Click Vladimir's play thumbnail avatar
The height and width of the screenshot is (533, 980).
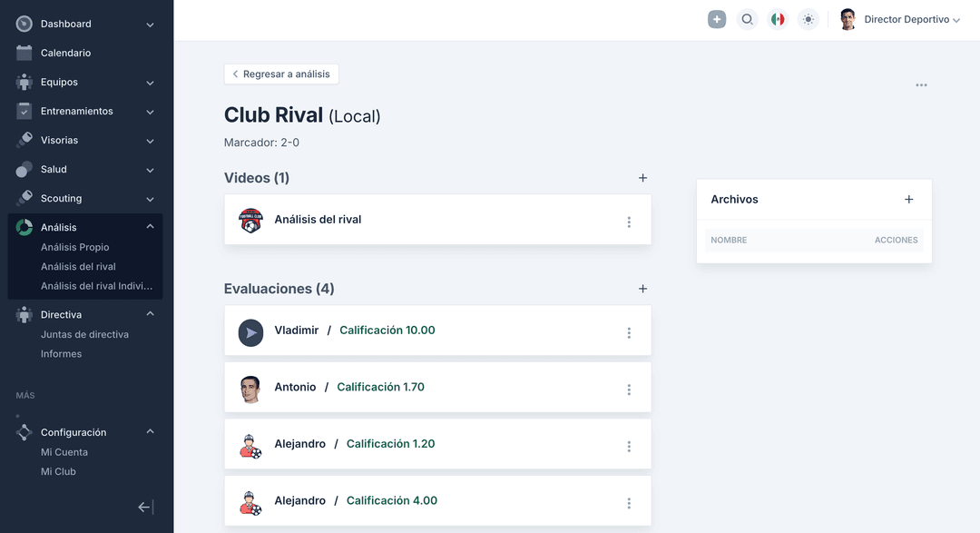pyautogui.click(x=250, y=332)
